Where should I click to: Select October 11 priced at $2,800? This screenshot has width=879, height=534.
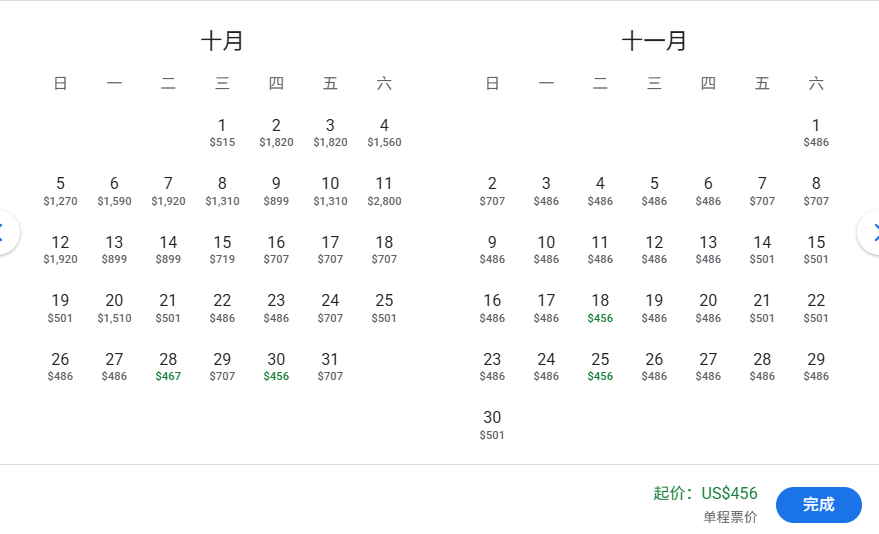384,191
